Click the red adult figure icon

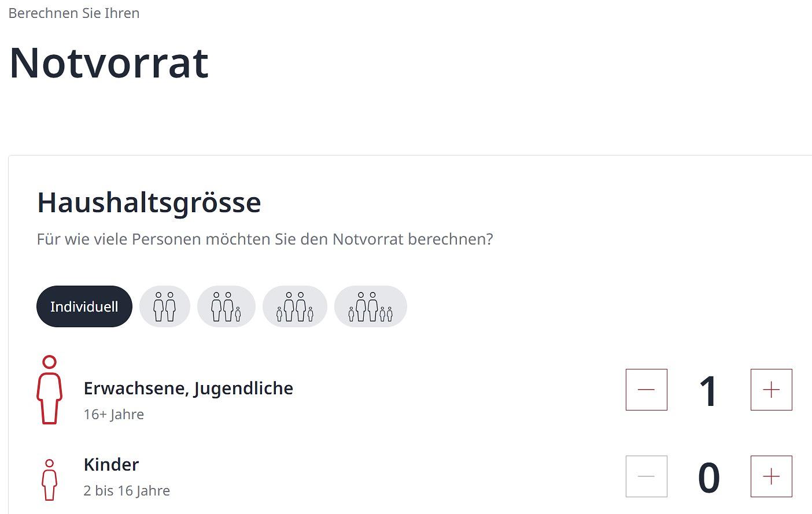pos(49,390)
